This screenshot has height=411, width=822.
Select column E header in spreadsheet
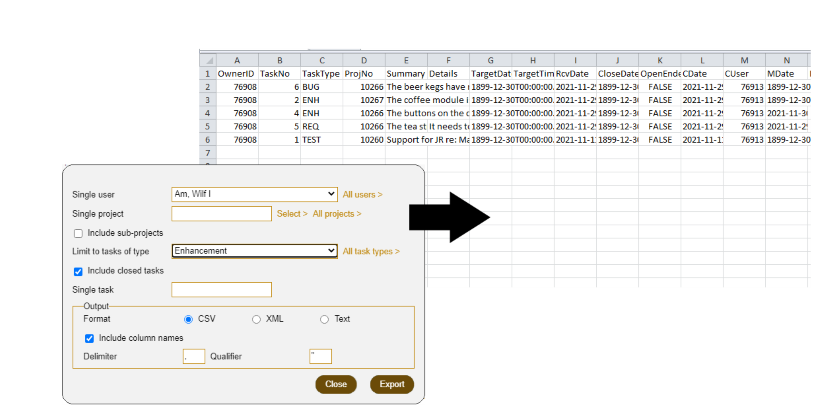(406, 60)
